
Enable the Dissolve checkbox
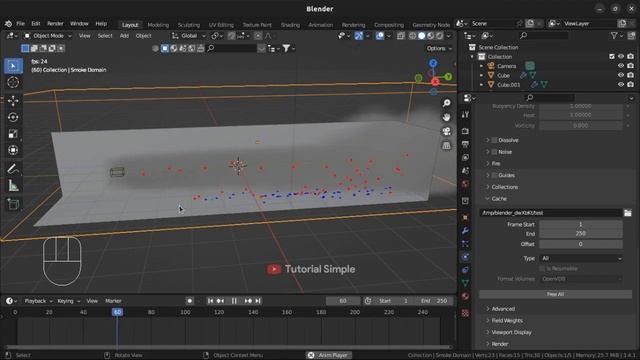[x=494, y=140]
